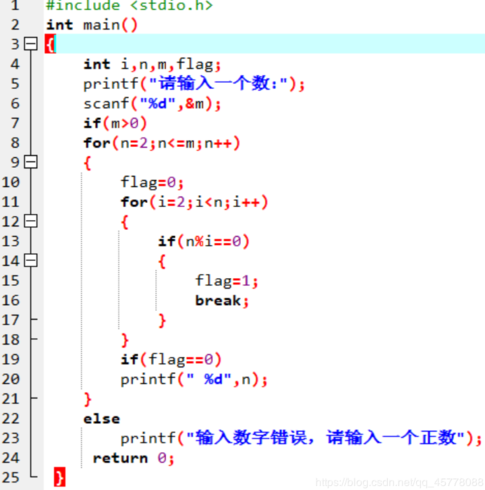
Task: Collapse the if block fold at line 14
Action: 31,260
